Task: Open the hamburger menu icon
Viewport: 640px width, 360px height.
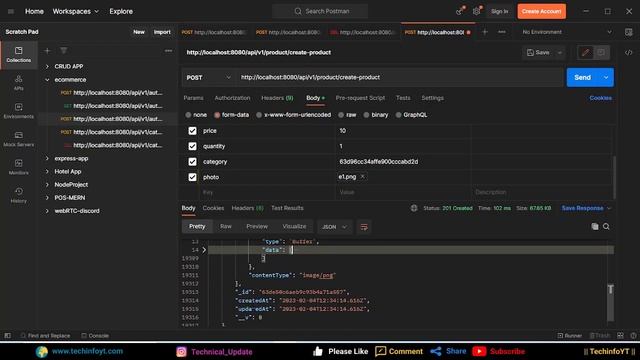Action: coord(11,11)
